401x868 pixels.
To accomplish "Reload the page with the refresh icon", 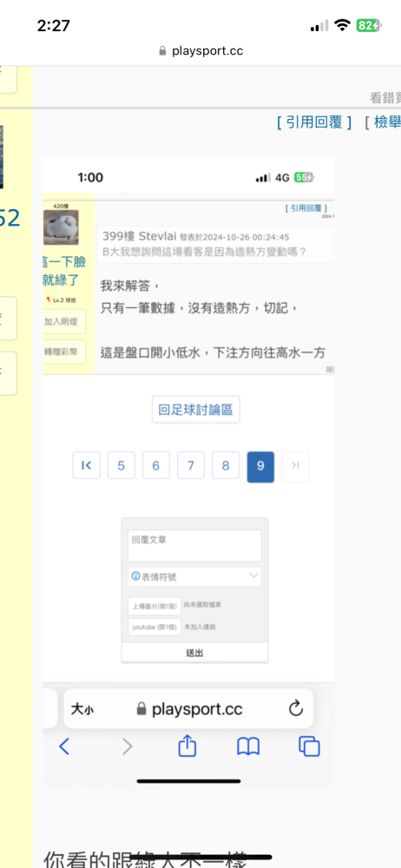I will click(x=296, y=708).
